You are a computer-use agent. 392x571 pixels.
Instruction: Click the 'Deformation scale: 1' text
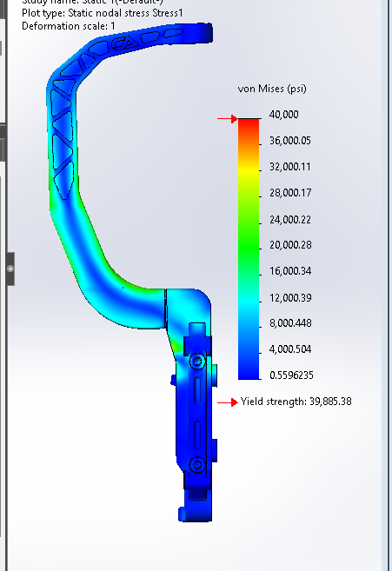click(x=69, y=26)
